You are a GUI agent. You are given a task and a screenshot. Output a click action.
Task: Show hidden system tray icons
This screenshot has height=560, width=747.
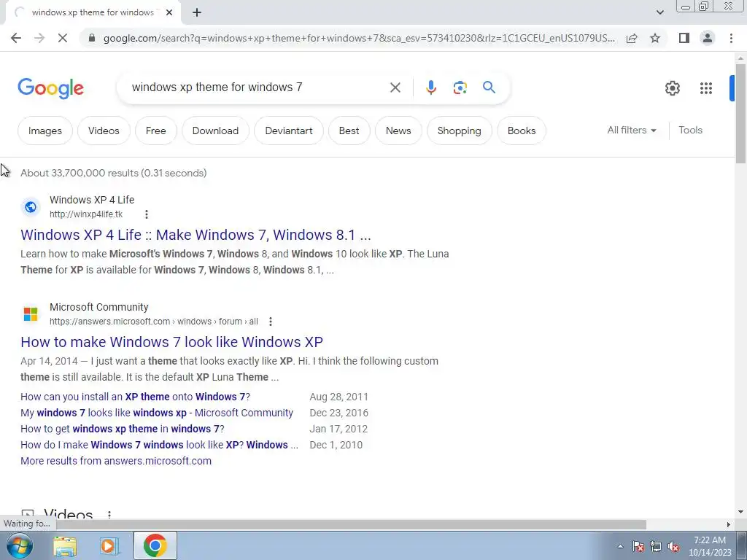click(x=620, y=546)
